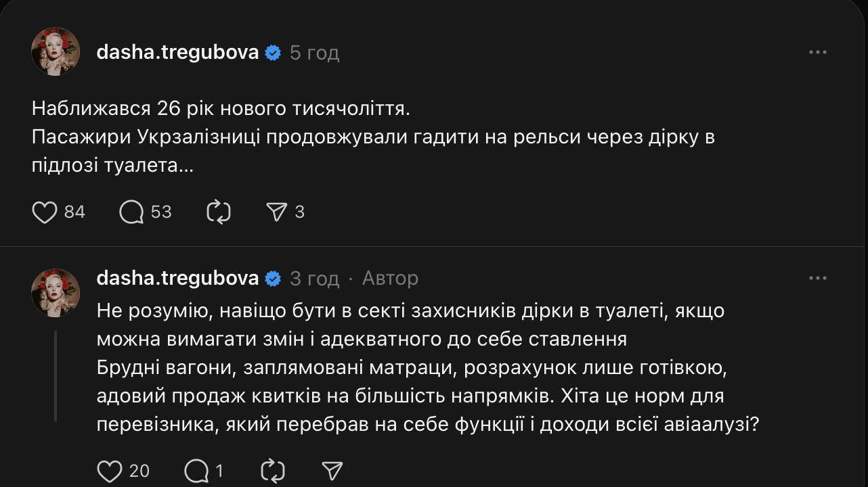Viewport: 868px width, 487px height.
Task: Like the author's reply post
Action: [x=110, y=470]
